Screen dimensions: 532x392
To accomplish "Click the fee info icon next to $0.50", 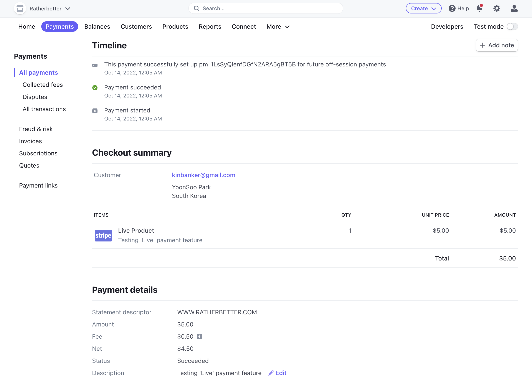I will tap(199, 336).
